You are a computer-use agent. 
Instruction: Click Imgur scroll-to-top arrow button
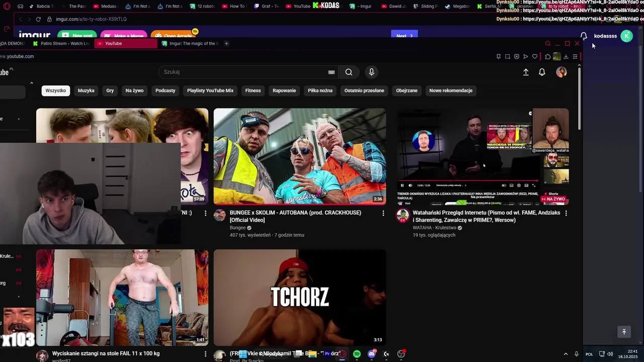coord(624,332)
